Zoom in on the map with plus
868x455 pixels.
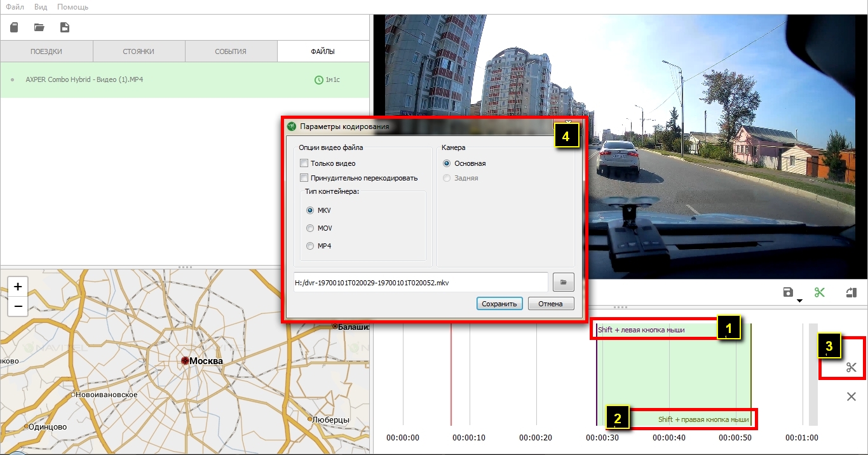pyautogui.click(x=18, y=287)
